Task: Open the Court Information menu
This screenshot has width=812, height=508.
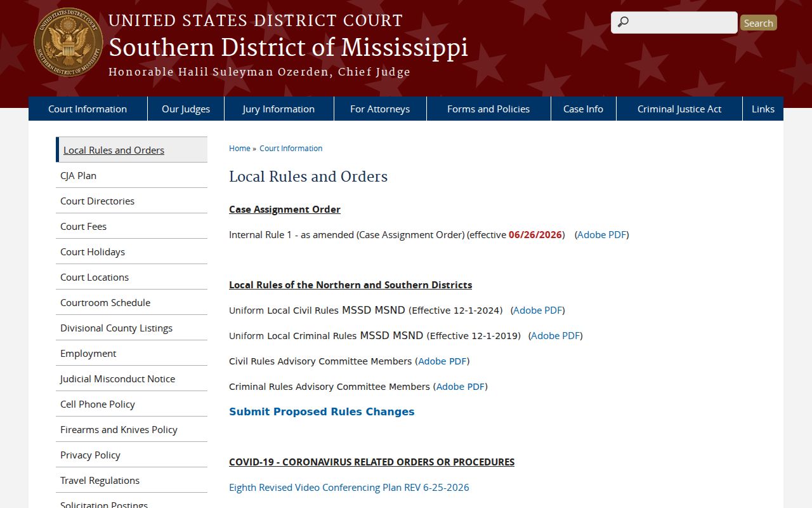Action: pos(88,109)
